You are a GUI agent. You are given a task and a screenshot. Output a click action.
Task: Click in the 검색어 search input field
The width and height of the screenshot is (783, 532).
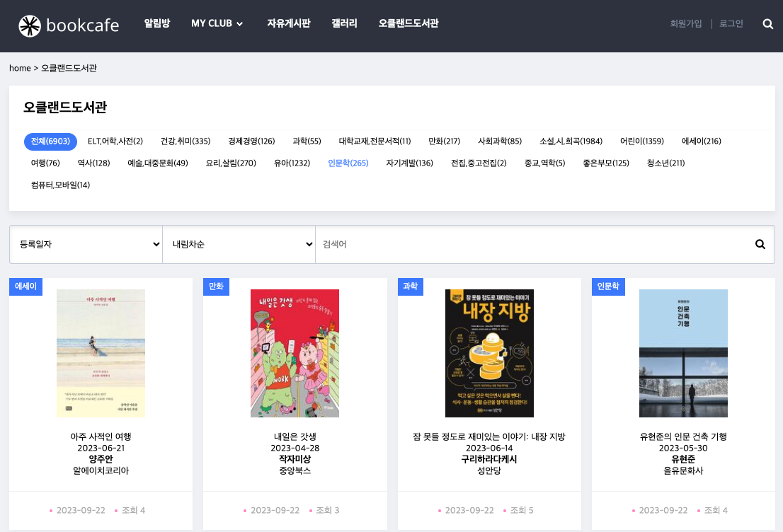pyautogui.click(x=531, y=245)
